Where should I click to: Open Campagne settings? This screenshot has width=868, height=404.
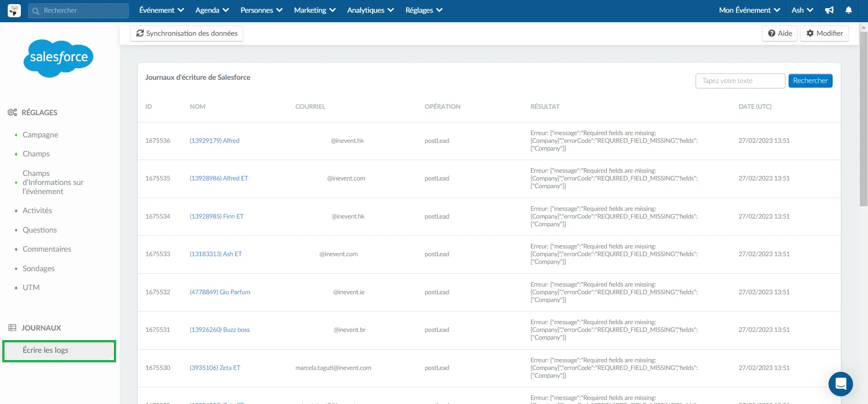(40, 135)
